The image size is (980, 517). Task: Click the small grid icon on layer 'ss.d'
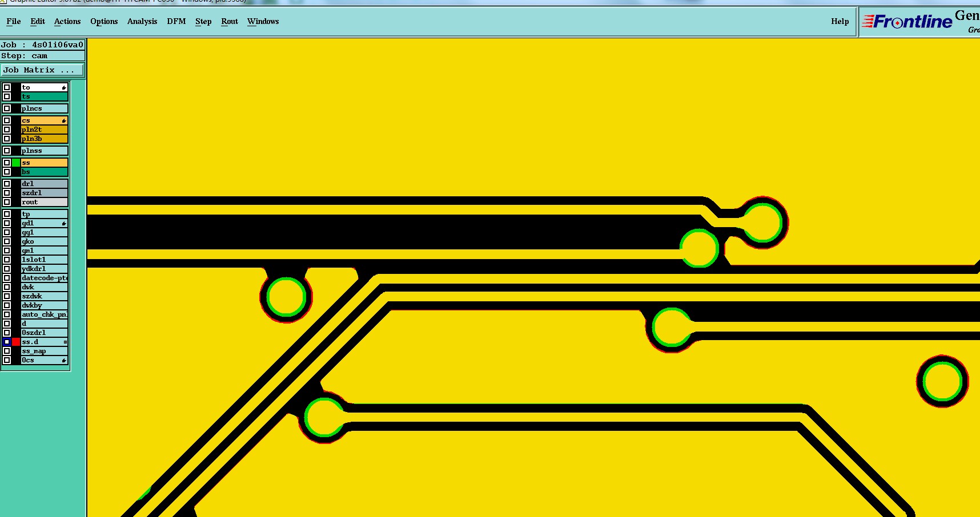coord(65,342)
